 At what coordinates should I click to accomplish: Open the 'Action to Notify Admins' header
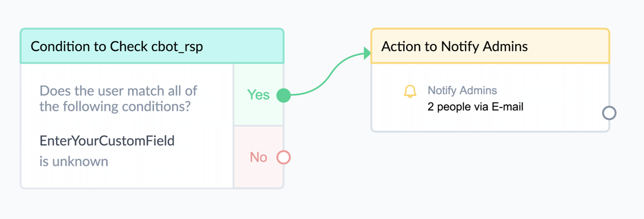[490, 46]
